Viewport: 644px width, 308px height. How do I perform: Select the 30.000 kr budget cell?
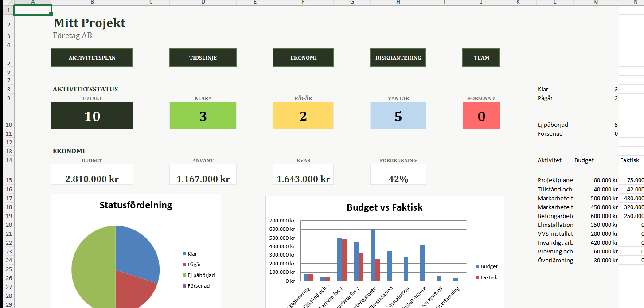[x=596, y=260]
